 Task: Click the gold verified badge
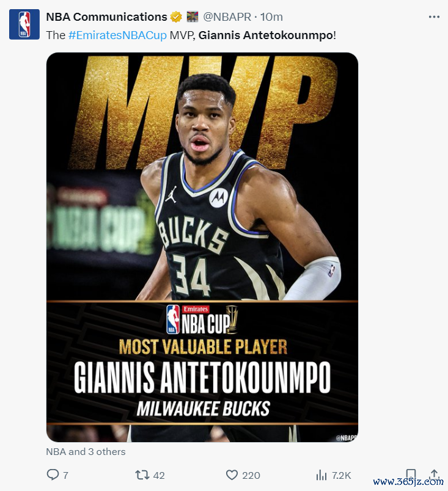[176, 17]
